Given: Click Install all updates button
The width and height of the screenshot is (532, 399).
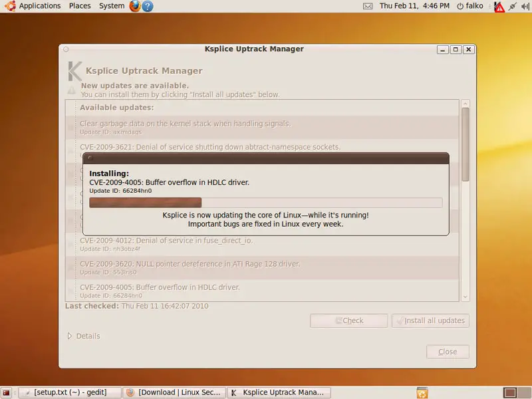Looking at the screenshot, I should 430,321.
